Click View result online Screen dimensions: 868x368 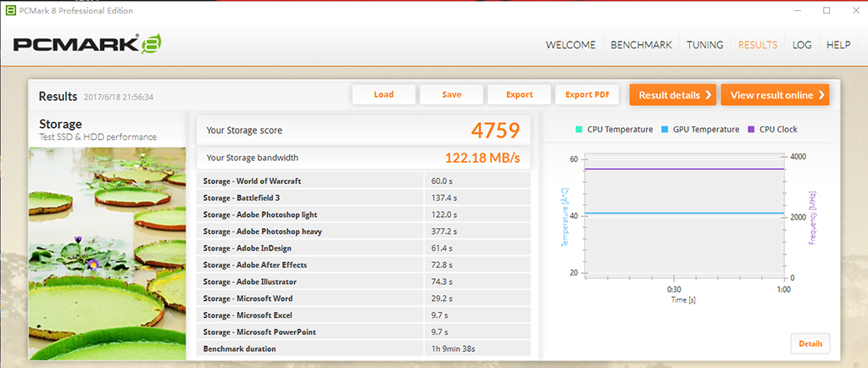click(775, 95)
